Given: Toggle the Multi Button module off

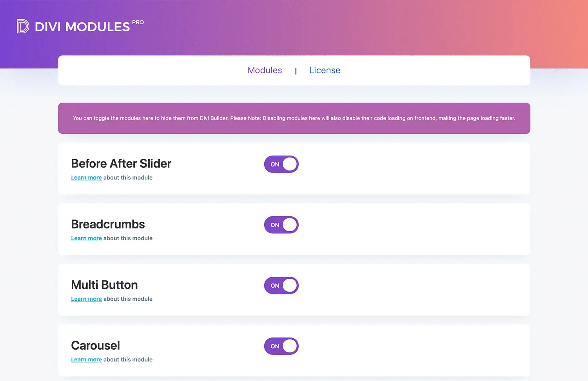Looking at the screenshot, I should (x=281, y=285).
